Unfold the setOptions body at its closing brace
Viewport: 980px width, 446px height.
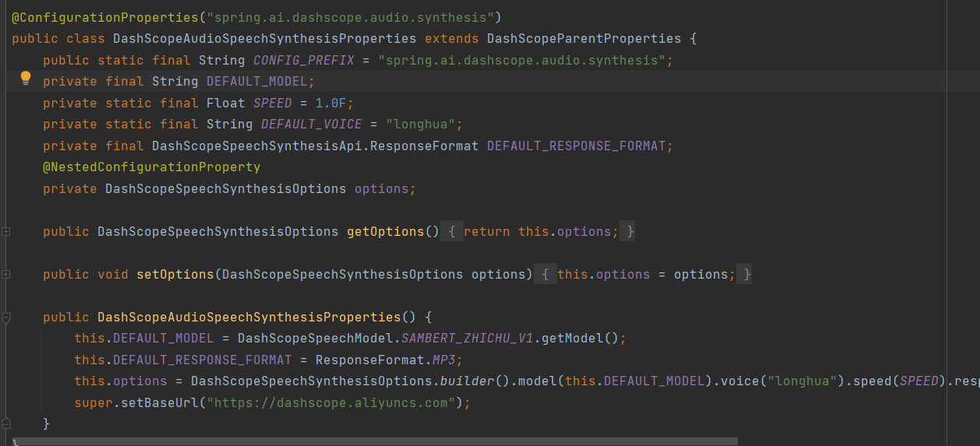tap(745, 274)
